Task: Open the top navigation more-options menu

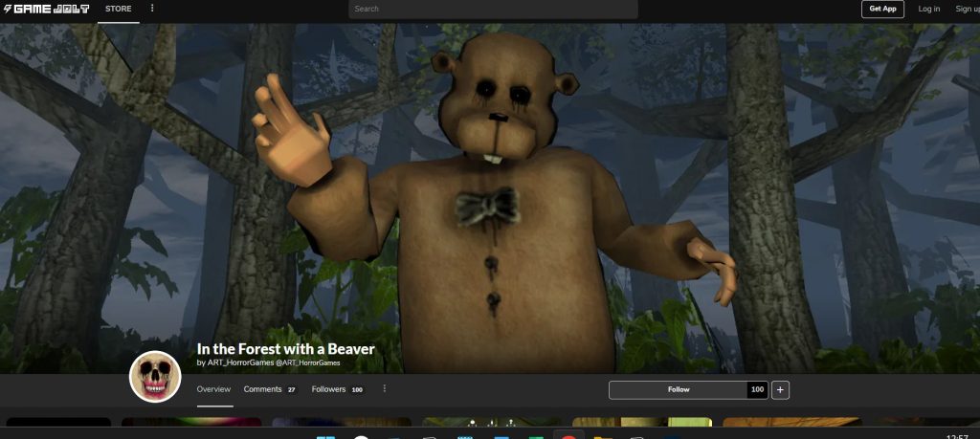Action: point(152,9)
